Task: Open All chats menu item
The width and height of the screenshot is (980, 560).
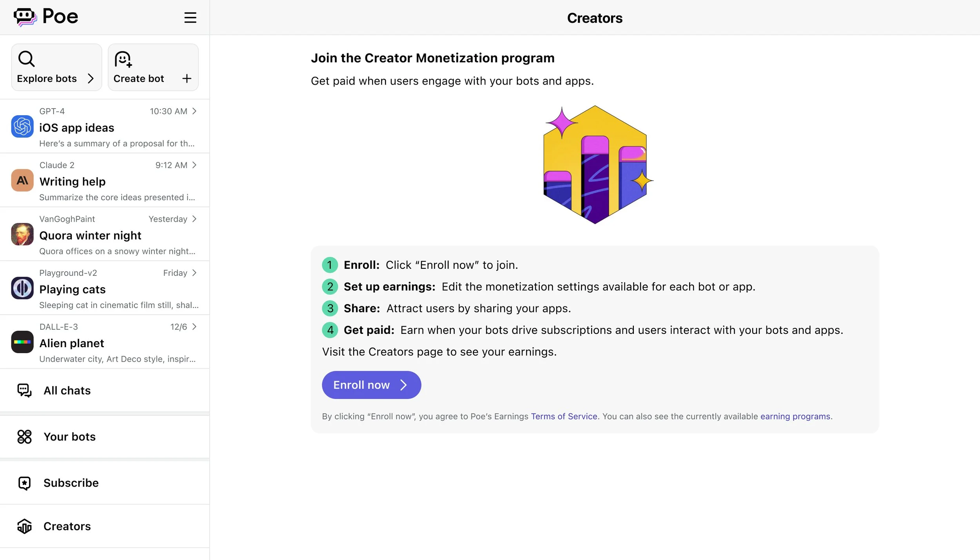Action: [x=67, y=390]
